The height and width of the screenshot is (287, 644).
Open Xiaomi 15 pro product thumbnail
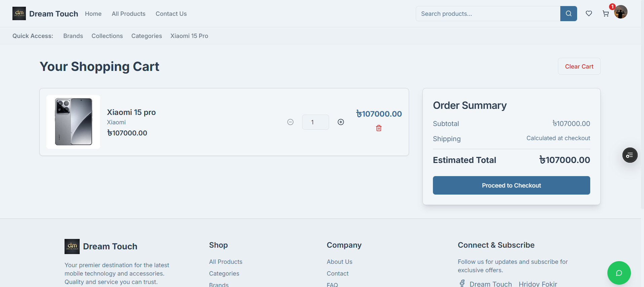(x=73, y=122)
